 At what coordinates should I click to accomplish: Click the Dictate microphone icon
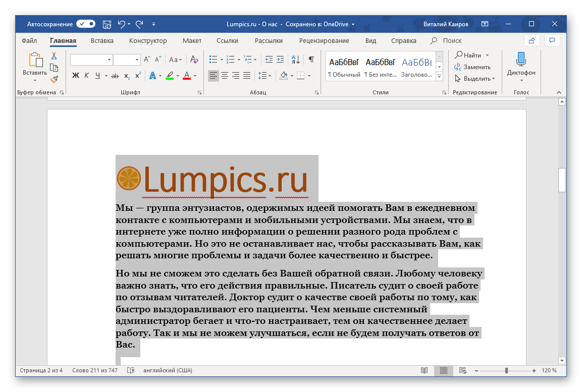[x=521, y=60]
